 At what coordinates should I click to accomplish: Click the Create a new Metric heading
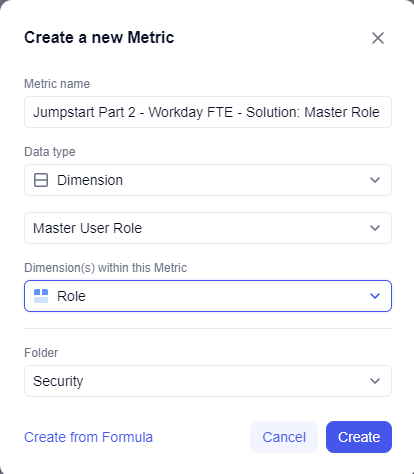99,37
